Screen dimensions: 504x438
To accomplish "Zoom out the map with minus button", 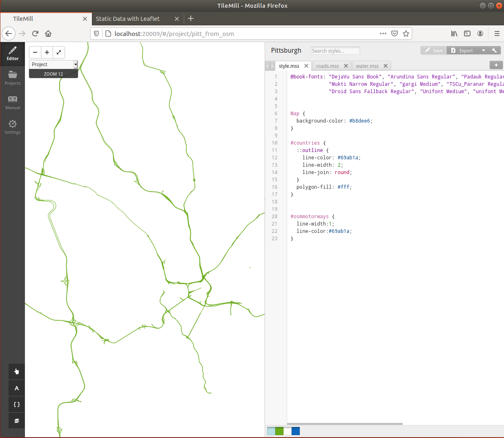I will click(x=35, y=52).
